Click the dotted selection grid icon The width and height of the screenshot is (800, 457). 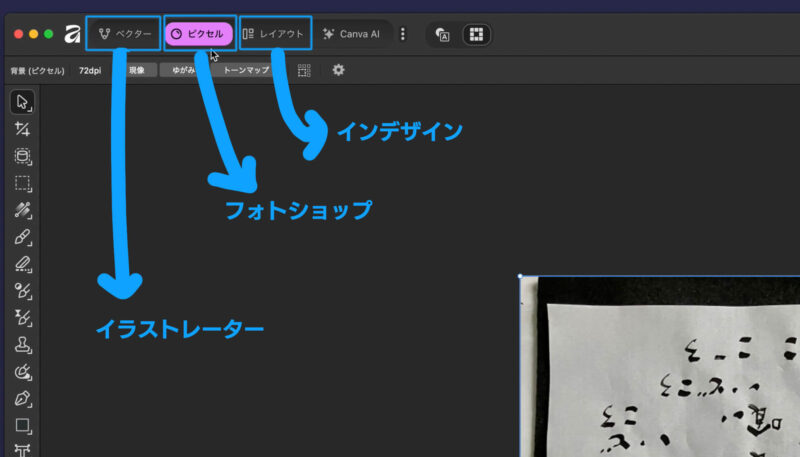pos(304,70)
